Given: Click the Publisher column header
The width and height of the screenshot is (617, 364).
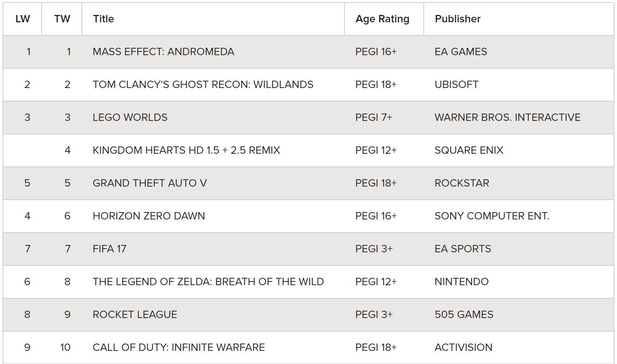Looking at the screenshot, I should click(458, 19).
